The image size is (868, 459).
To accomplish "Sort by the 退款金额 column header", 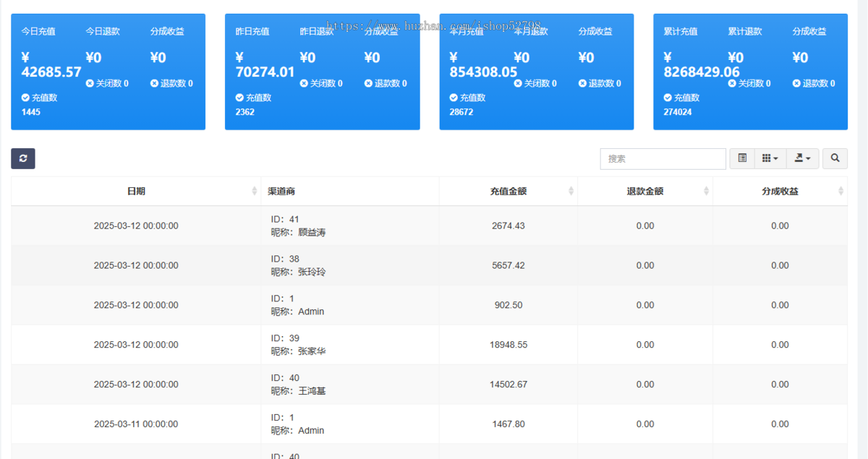I will (x=645, y=192).
